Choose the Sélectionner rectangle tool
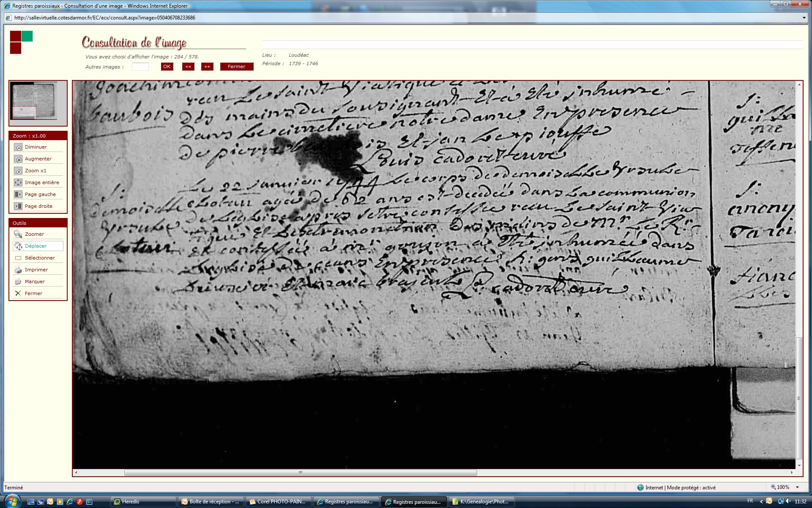812x508 pixels. (18, 258)
